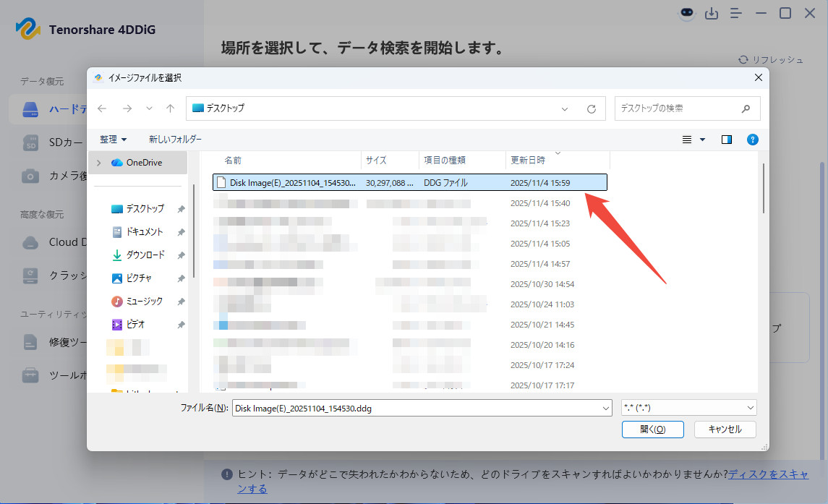Screen dimensions: 828x504
Task: Open the 整理 dropdown menu
Action: pos(113,140)
